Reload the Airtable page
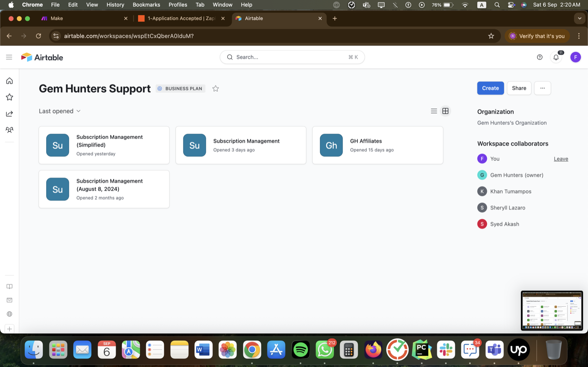Viewport: 588px width, 367px height. [38, 36]
